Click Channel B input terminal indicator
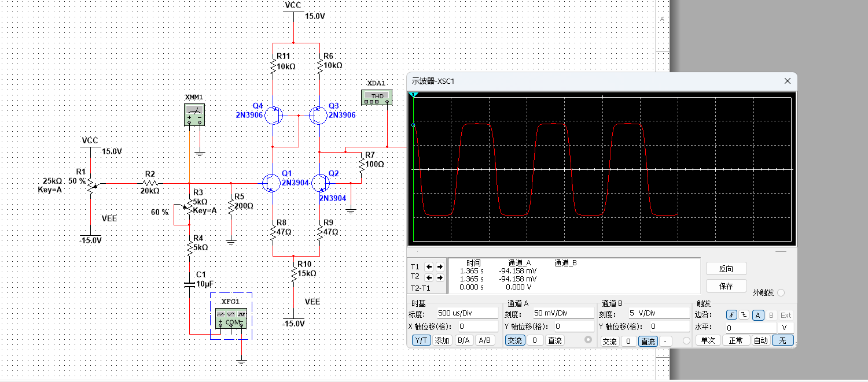The height and width of the screenshot is (382, 868). tap(686, 341)
